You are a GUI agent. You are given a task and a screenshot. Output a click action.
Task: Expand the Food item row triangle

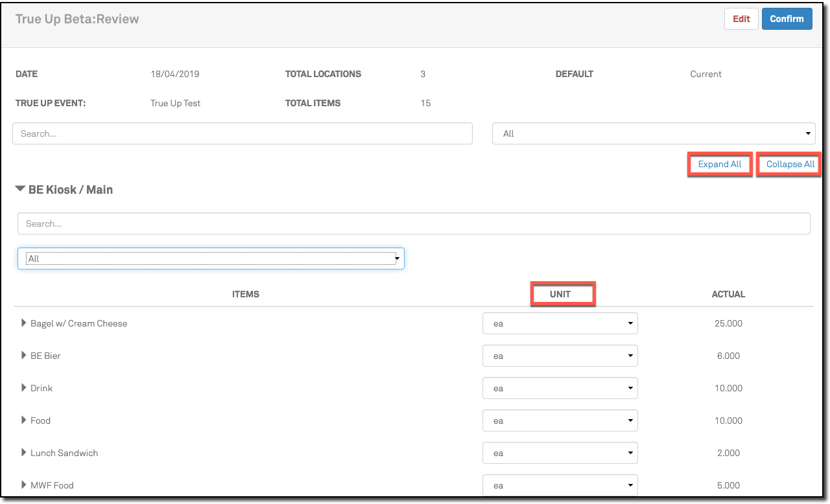coord(24,420)
